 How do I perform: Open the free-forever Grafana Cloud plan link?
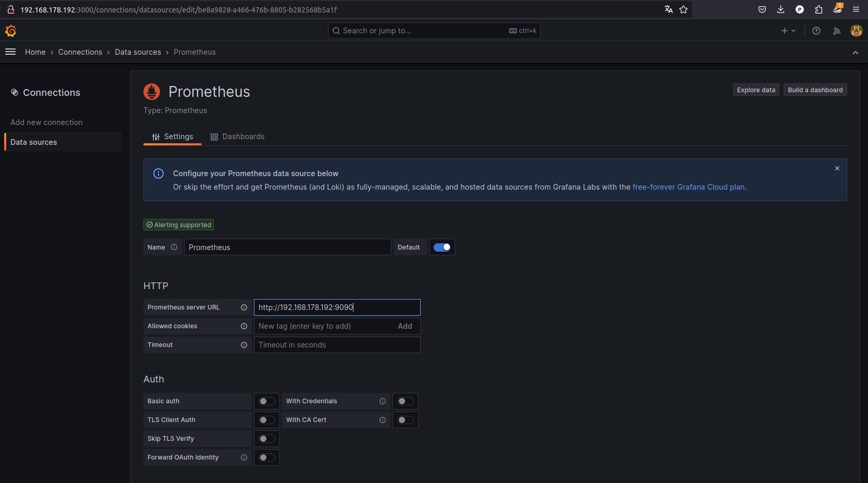688,187
